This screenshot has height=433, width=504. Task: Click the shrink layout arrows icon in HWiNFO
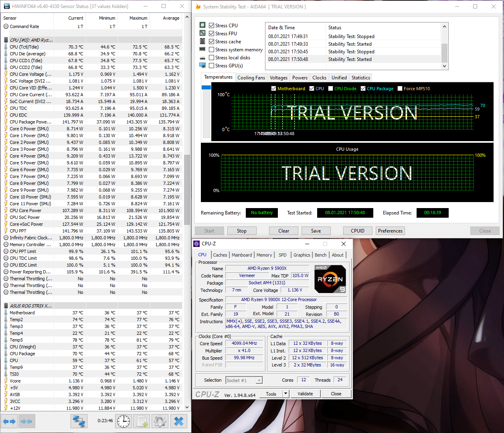26,421
